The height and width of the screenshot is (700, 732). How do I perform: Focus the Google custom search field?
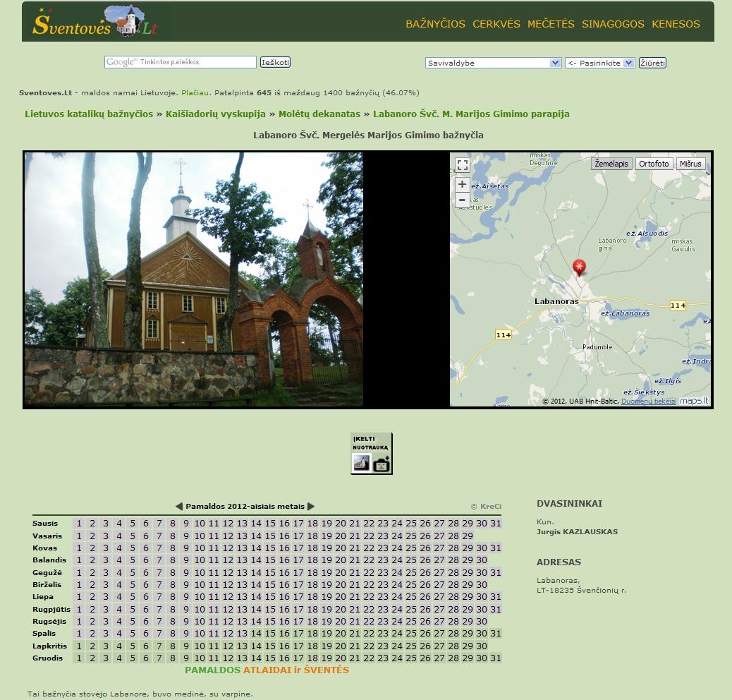click(x=181, y=62)
